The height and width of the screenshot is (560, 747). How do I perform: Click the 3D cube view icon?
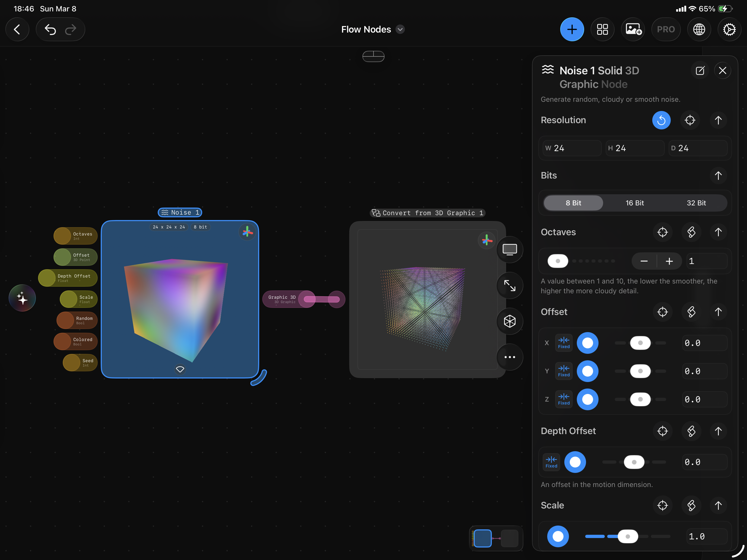509,321
